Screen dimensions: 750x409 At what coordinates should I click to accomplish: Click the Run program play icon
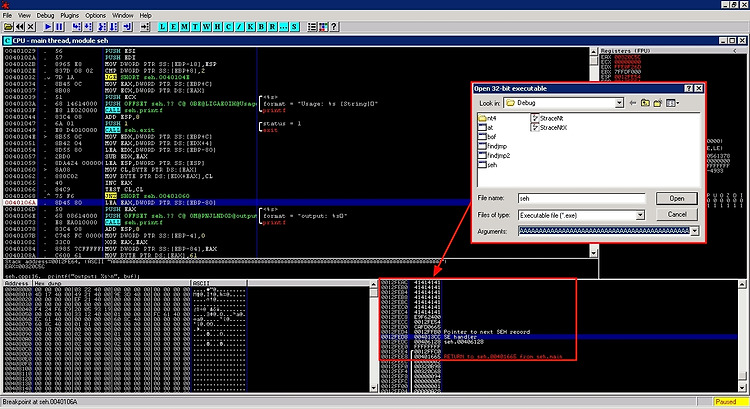pyautogui.click(x=48, y=27)
